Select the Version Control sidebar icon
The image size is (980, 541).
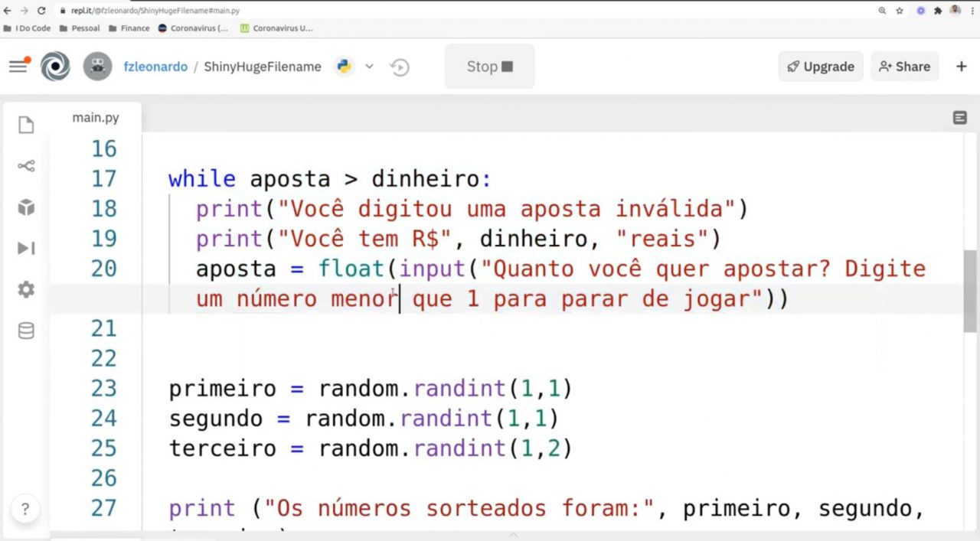25,166
